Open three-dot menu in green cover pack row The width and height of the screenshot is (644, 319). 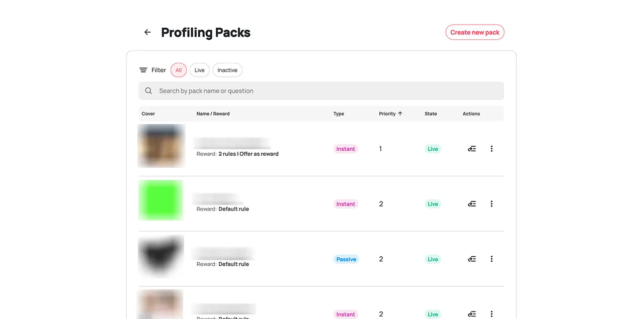pyautogui.click(x=492, y=204)
